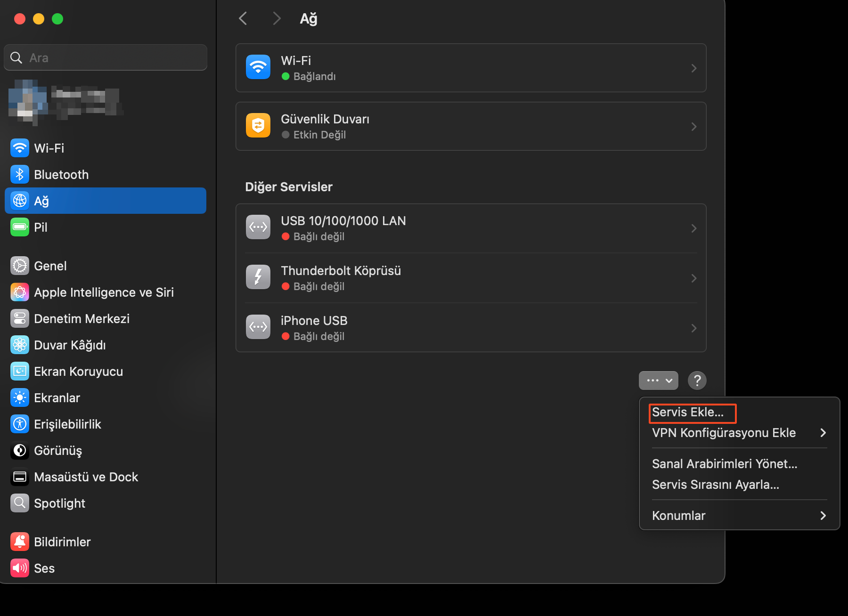
Task: Open Wi-Fi in the sidebar
Action: click(x=106, y=148)
